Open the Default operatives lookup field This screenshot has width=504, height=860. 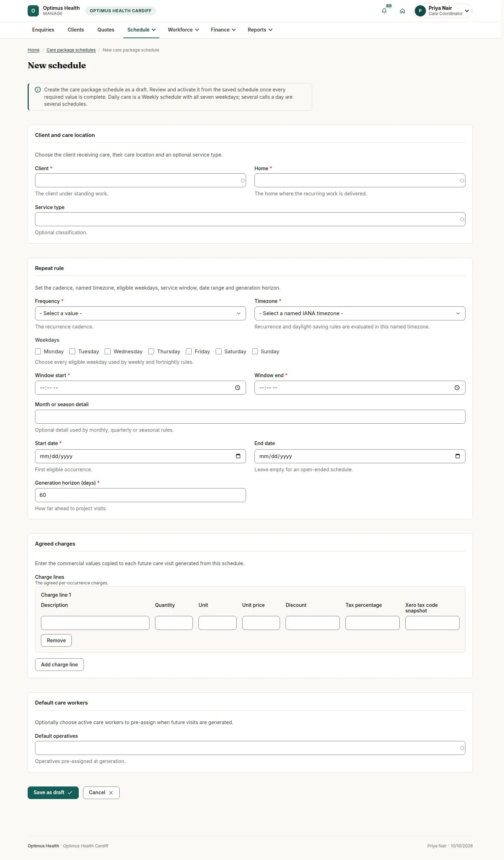[x=250, y=748]
